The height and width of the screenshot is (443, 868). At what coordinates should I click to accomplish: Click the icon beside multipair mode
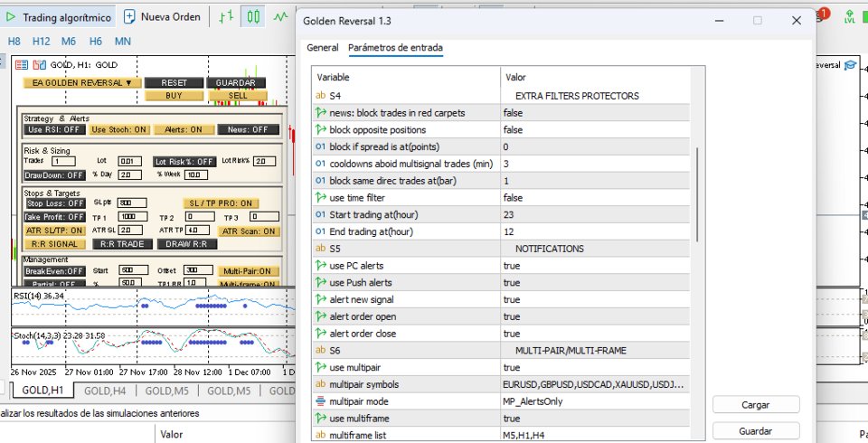(x=320, y=401)
